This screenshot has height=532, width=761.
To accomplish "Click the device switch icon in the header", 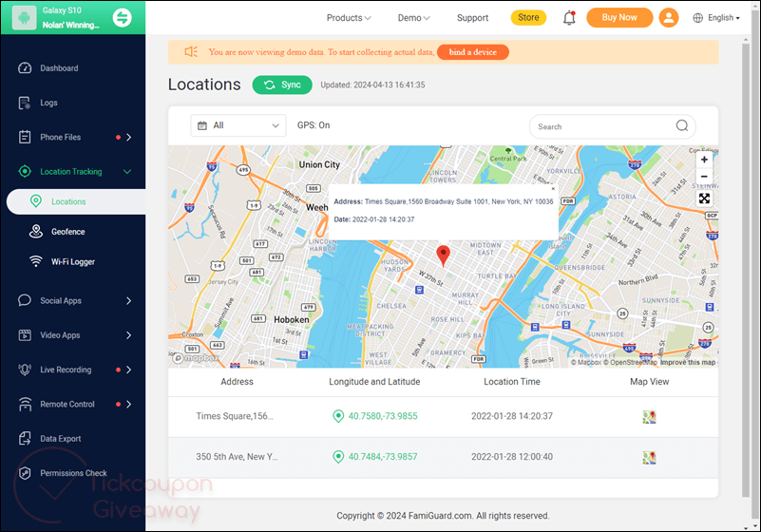I will coord(122,18).
